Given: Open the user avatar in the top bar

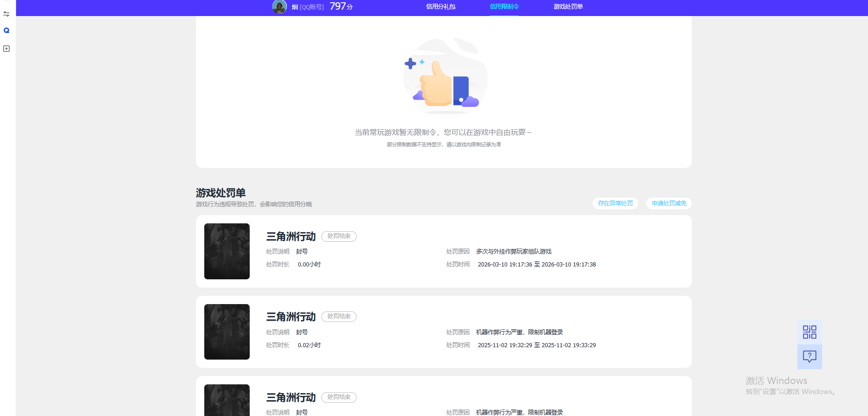Looking at the screenshot, I should tap(279, 7).
